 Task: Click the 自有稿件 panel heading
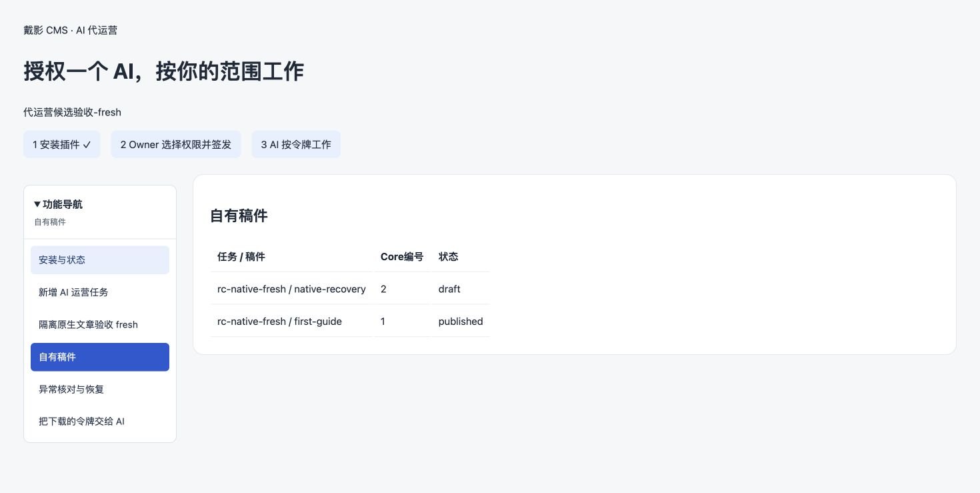pos(239,215)
